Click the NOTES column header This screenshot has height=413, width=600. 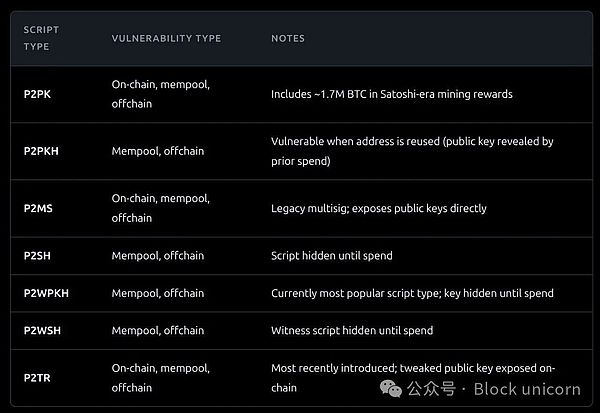pos(288,38)
